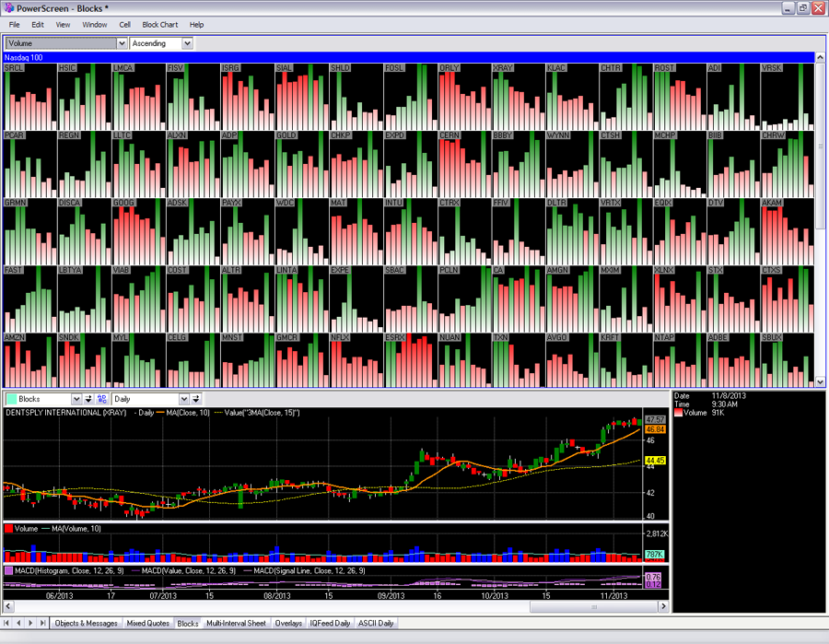Open the Ascending sort order dropdown

point(187,43)
